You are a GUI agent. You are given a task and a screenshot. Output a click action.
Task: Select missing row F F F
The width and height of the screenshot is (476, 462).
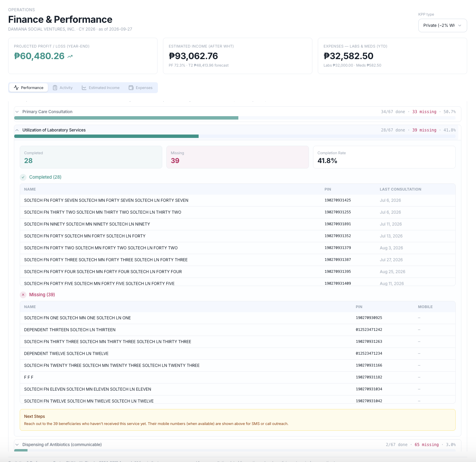[238, 377]
